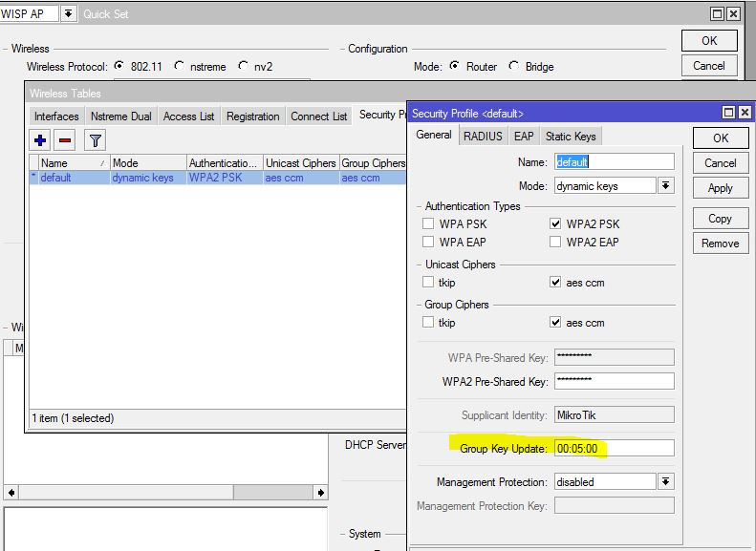Viewport: 756px width, 551px height.
Task: Open the RADIUS tab
Action: coord(483,137)
